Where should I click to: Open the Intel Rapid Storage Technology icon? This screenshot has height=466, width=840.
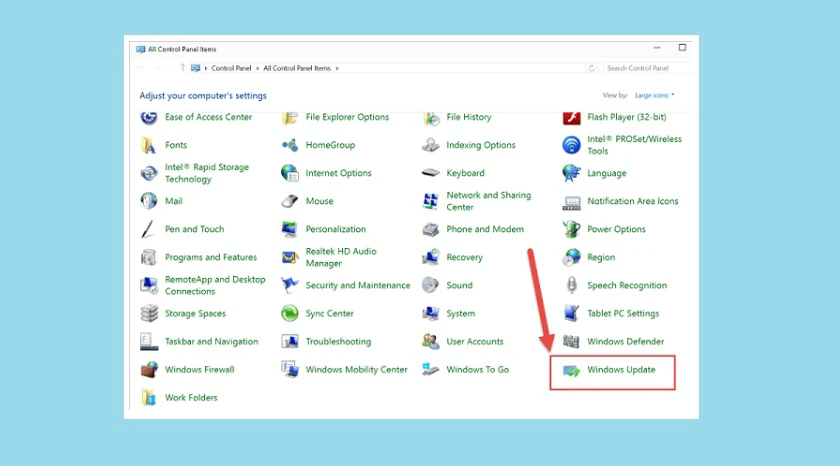pos(149,173)
